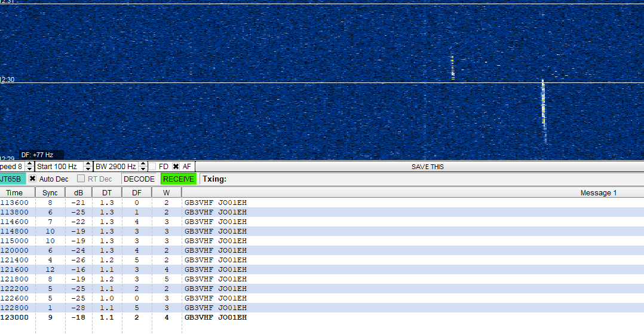
Task: Increase the BW 2900 Hz bandwidth
Action: pos(143,164)
